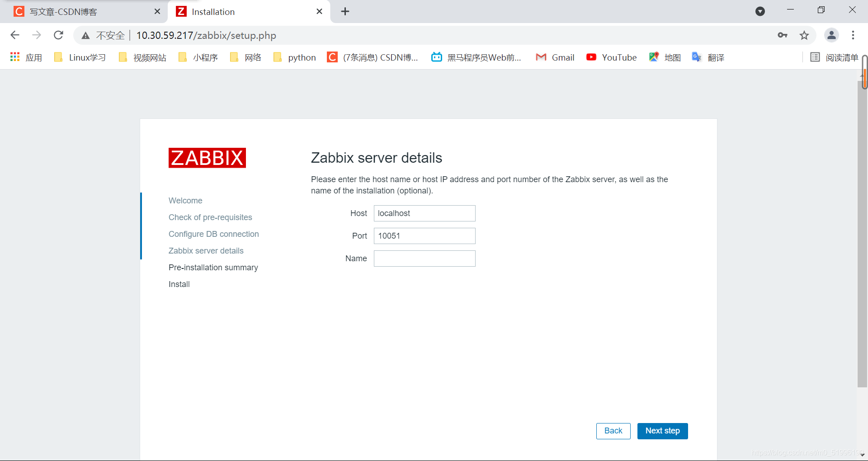The width and height of the screenshot is (868, 461).
Task: Bookmark this page with star icon
Action: [x=804, y=35]
